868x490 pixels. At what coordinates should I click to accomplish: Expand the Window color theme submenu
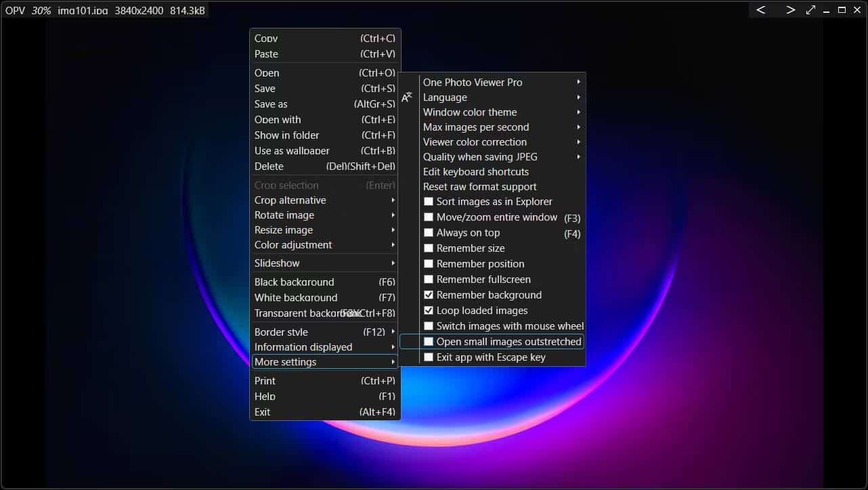point(470,112)
